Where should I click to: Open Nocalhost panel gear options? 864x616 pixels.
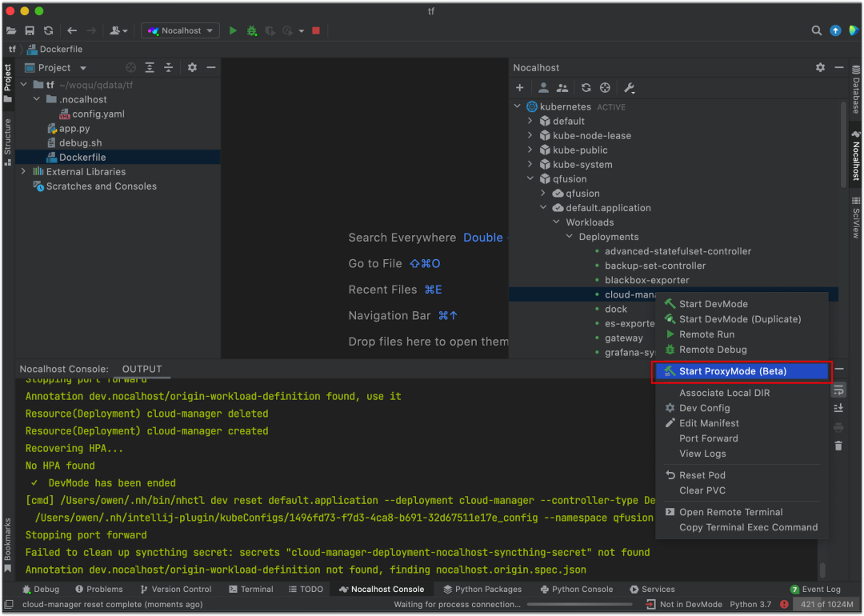pos(821,67)
